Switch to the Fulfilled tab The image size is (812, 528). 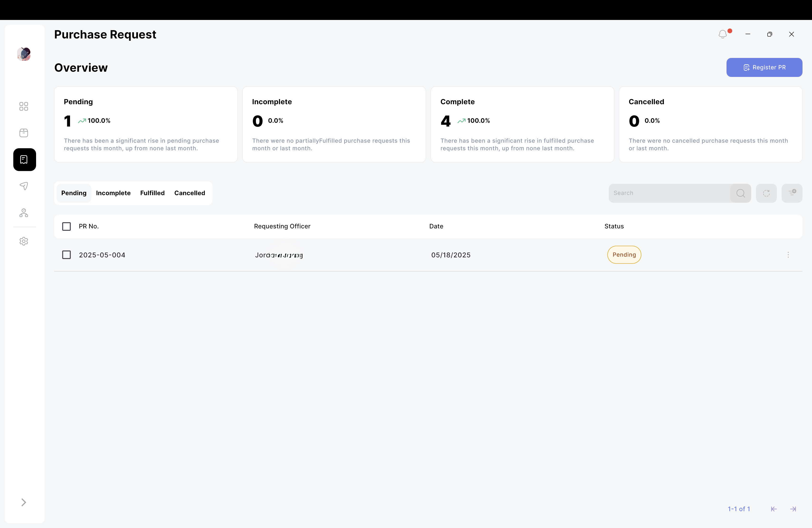(152, 193)
